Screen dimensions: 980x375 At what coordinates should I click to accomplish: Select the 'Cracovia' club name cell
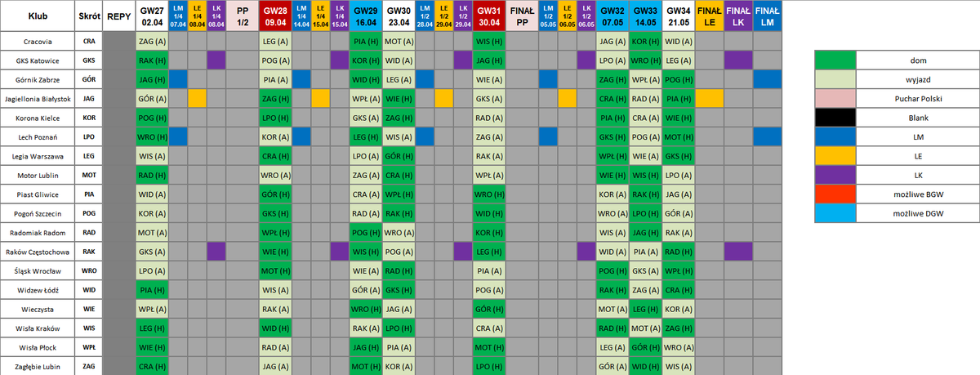point(38,40)
